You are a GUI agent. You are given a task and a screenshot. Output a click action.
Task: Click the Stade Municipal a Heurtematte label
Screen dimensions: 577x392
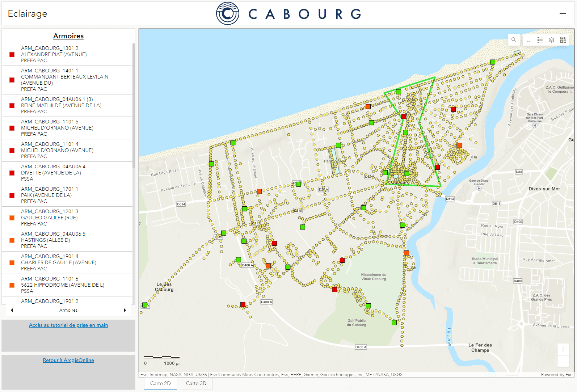point(485,261)
